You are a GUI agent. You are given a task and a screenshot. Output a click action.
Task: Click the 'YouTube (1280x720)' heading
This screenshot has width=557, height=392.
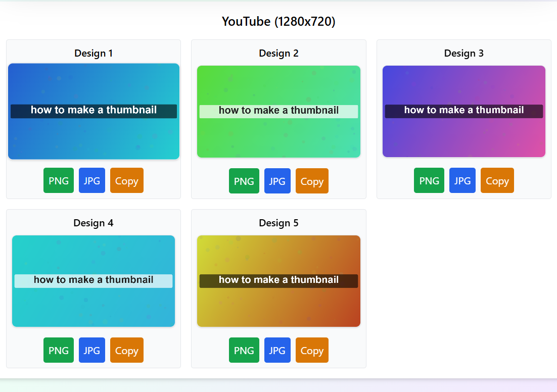click(278, 22)
